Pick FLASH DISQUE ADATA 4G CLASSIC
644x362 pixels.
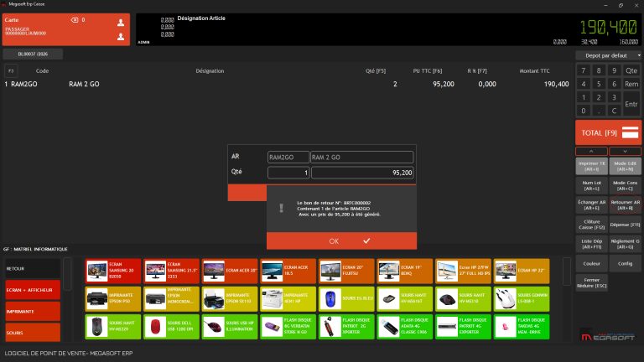[x=404, y=327]
